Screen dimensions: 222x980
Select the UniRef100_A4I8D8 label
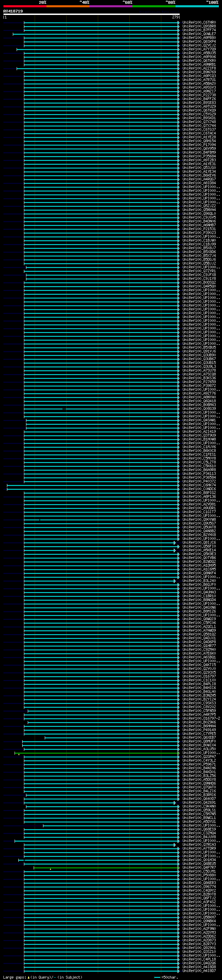(199, 967)
